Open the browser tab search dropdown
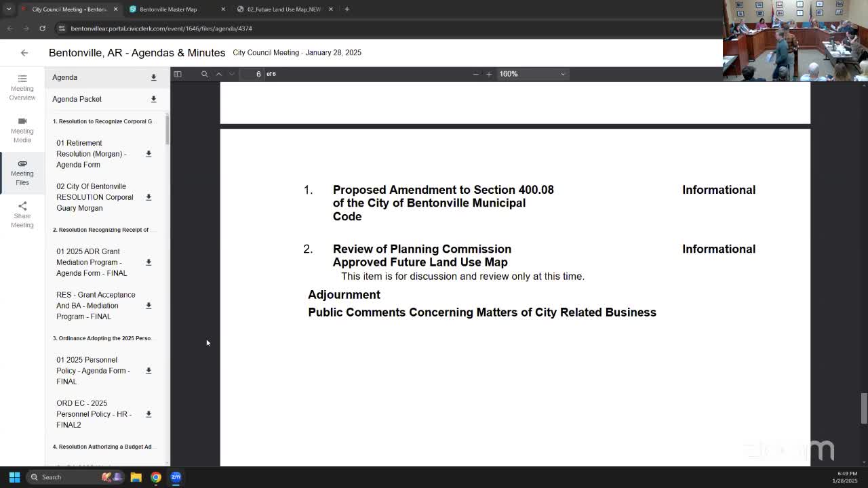The width and height of the screenshot is (868, 488). tap(8, 9)
